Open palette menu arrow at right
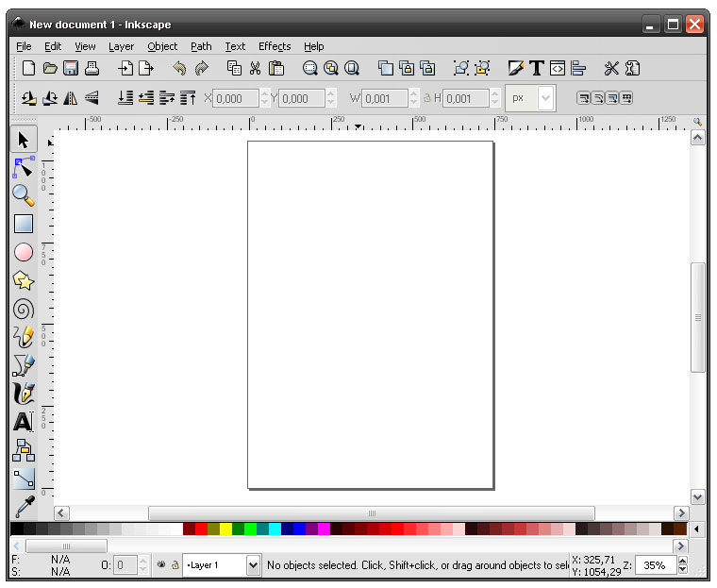This screenshot has width=717, height=588. point(696,529)
